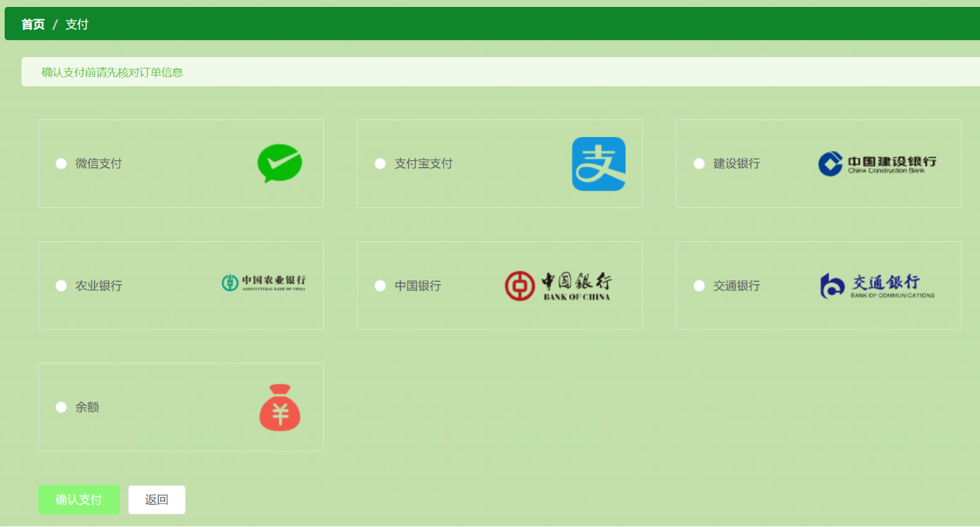Select the 微信支付 radio button
This screenshot has width=980, height=527.
(61, 163)
